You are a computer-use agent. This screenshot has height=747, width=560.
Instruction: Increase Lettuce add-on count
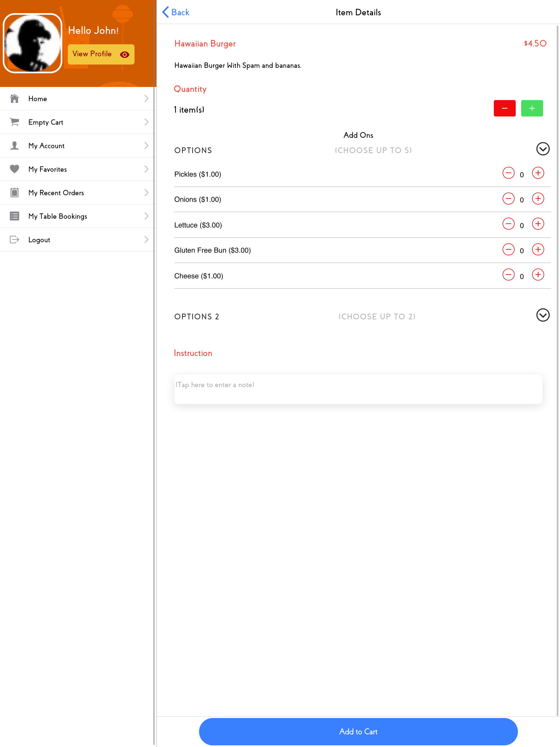[538, 224]
